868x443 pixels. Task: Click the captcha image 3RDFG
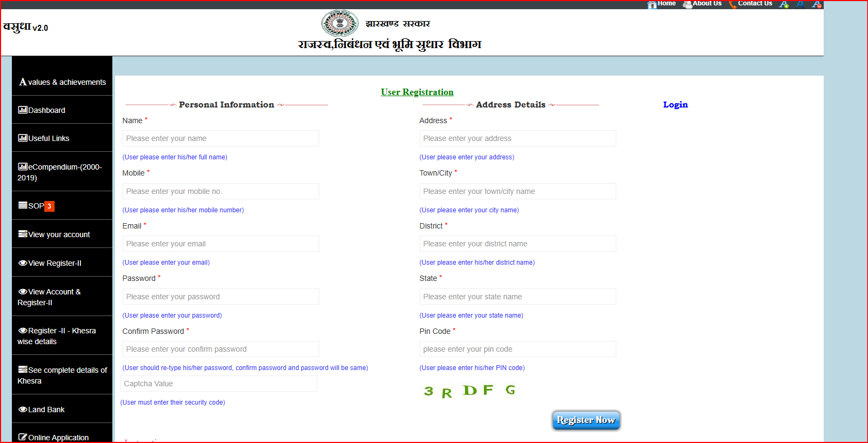click(469, 391)
